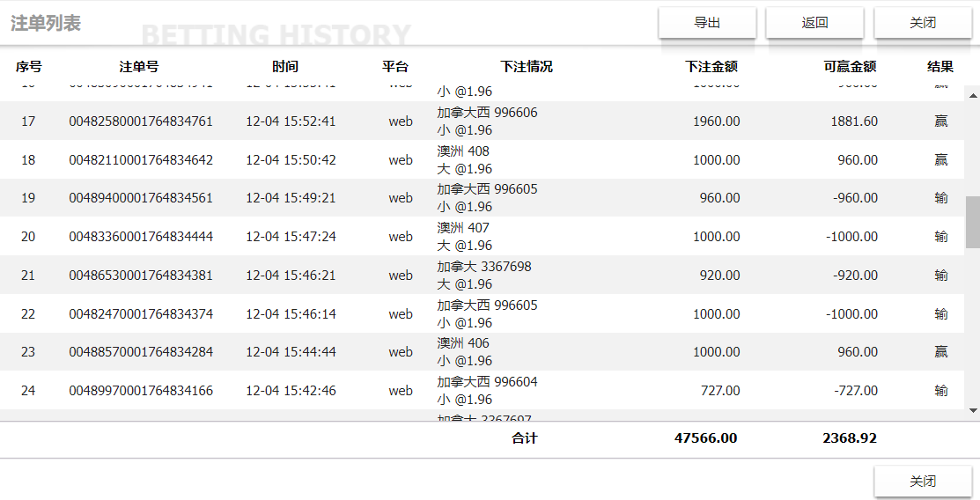The image size is (980, 500).
Task: Click the 15:49:21 timestamp in row 19
Action: (291, 198)
